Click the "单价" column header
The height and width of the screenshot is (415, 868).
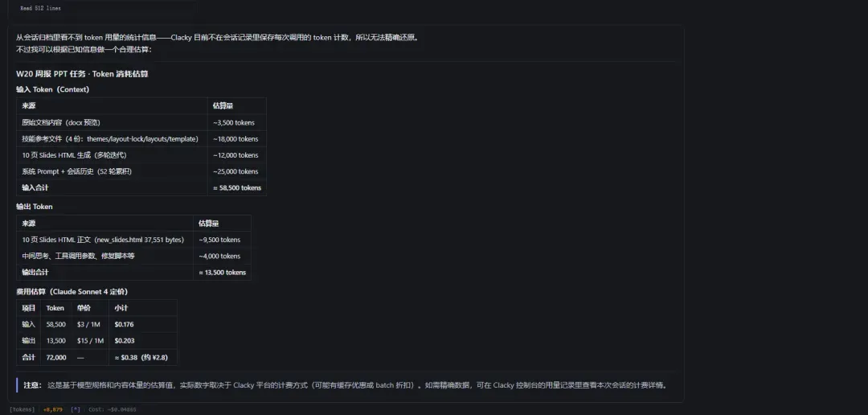(84, 308)
